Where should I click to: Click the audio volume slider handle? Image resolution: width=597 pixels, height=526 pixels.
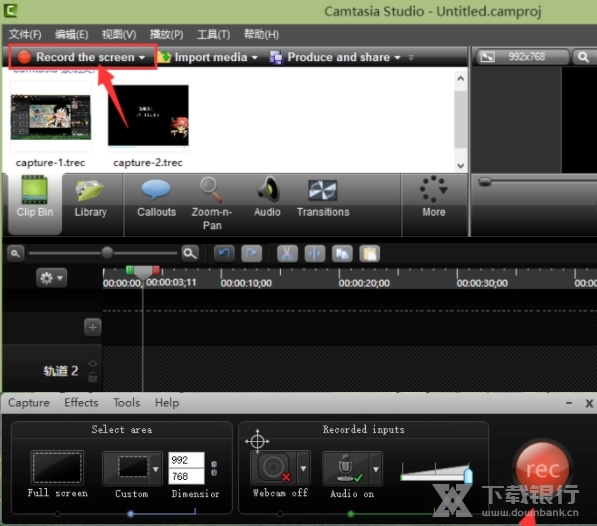pos(468,475)
